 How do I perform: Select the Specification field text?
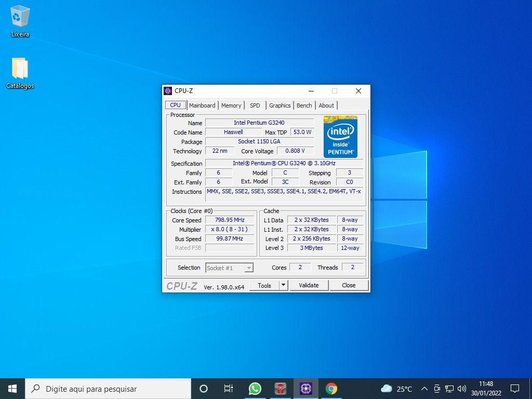click(x=284, y=164)
